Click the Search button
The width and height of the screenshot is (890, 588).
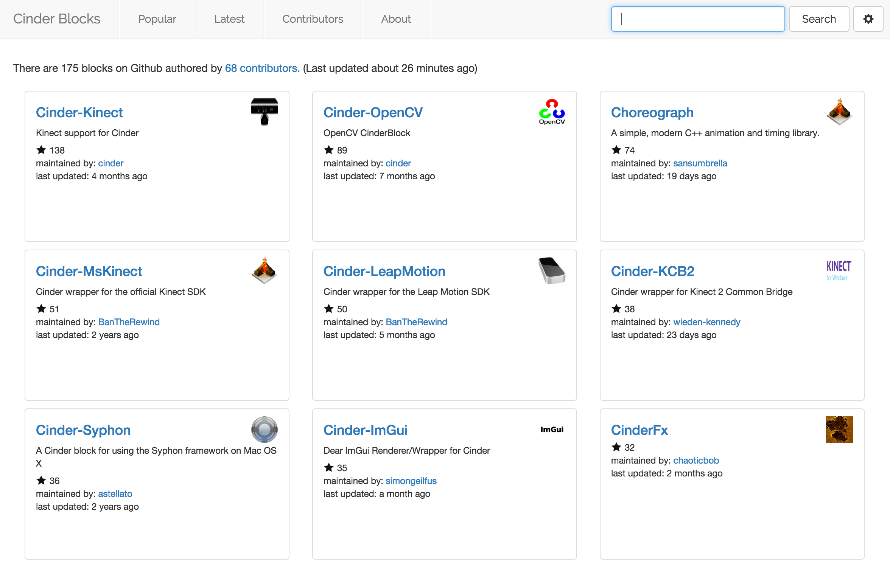819,19
